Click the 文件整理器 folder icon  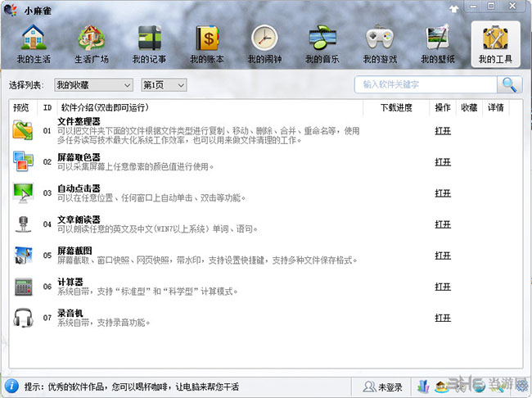[23, 130]
